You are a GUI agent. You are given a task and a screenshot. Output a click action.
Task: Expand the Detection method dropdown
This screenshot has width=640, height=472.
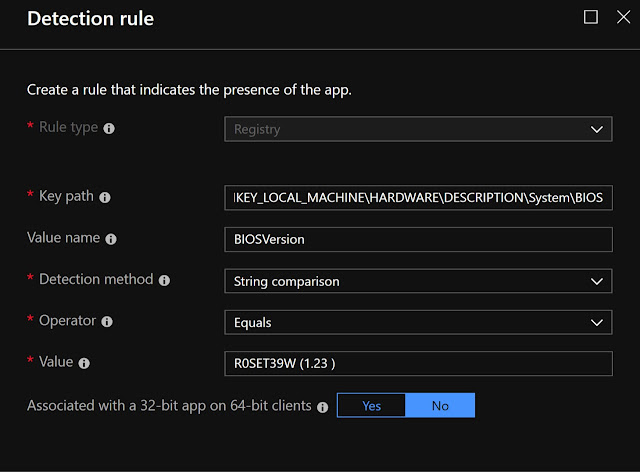tap(417, 281)
